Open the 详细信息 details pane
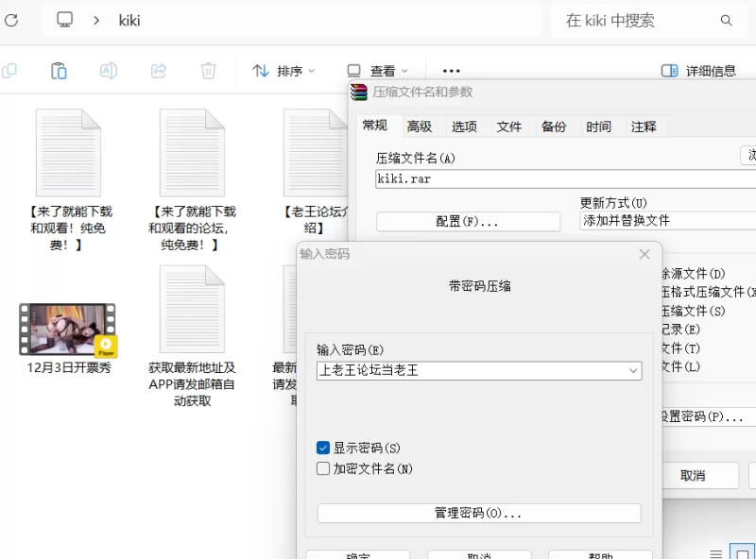This screenshot has height=559, width=756. [698, 71]
